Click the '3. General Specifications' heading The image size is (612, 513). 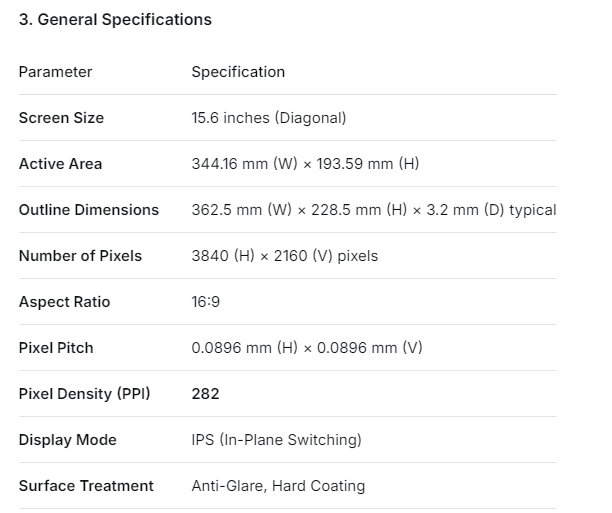point(115,19)
